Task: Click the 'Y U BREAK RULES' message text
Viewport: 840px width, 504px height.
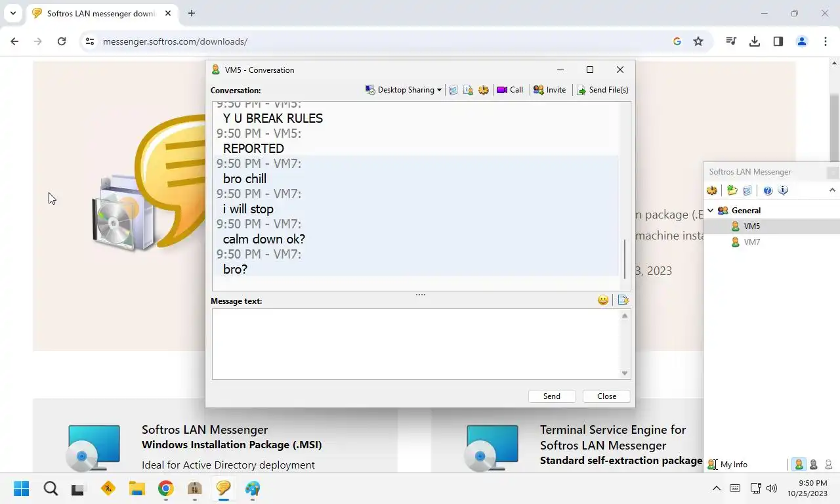Action: click(x=273, y=118)
